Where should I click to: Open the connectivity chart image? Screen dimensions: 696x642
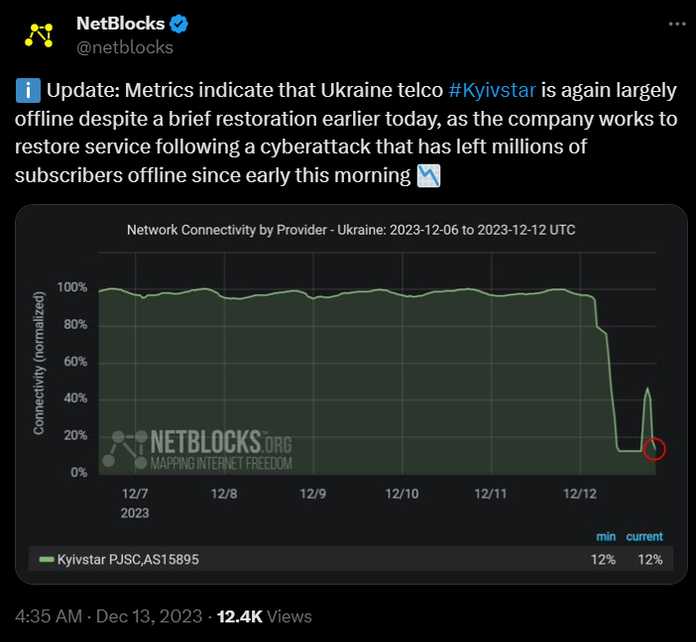coord(351,394)
